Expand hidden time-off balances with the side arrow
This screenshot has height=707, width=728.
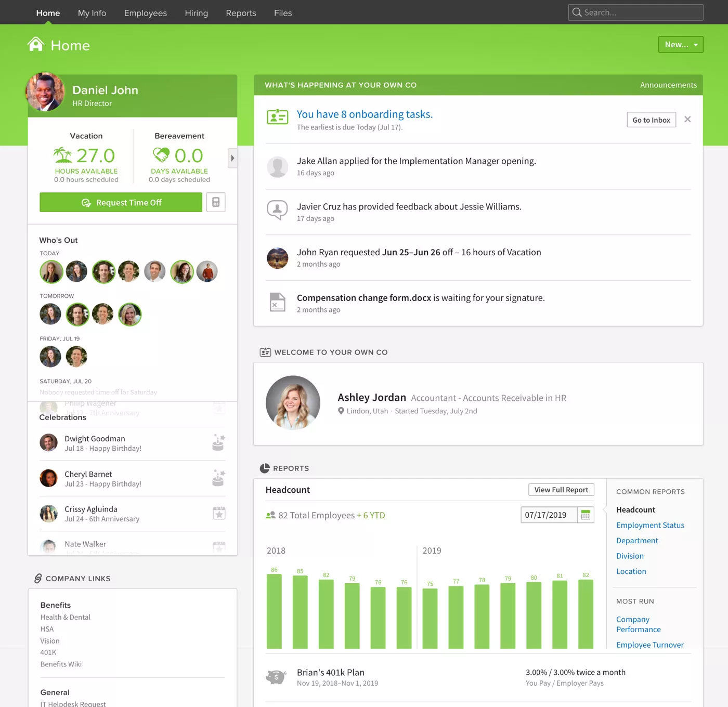[x=232, y=158]
